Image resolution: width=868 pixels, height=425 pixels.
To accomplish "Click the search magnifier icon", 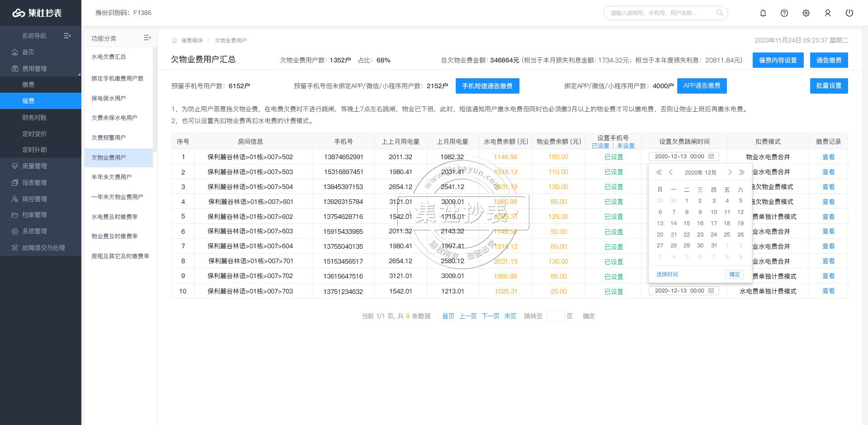I will (x=719, y=13).
